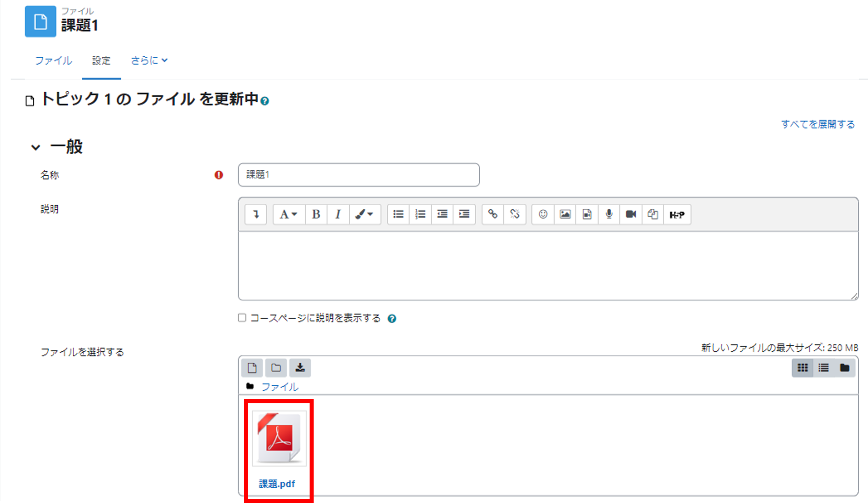Open the さらに dropdown menu

pyautogui.click(x=149, y=60)
